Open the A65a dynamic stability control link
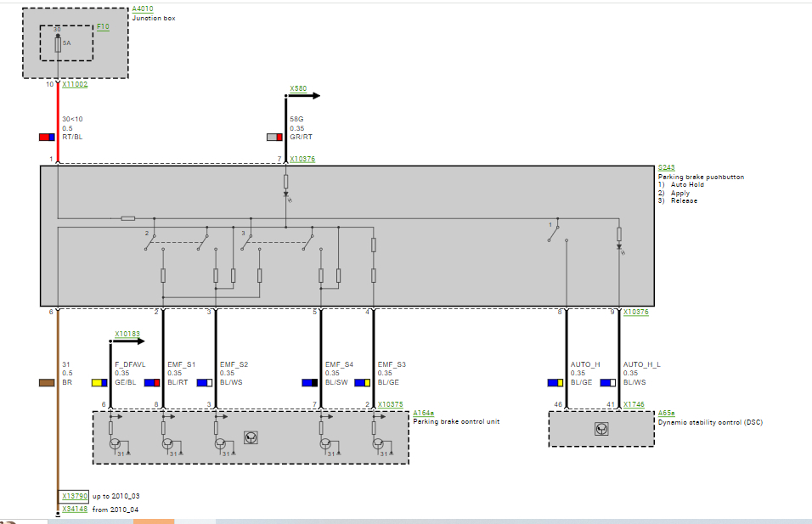Screen dimensions: 812x524 667,414
